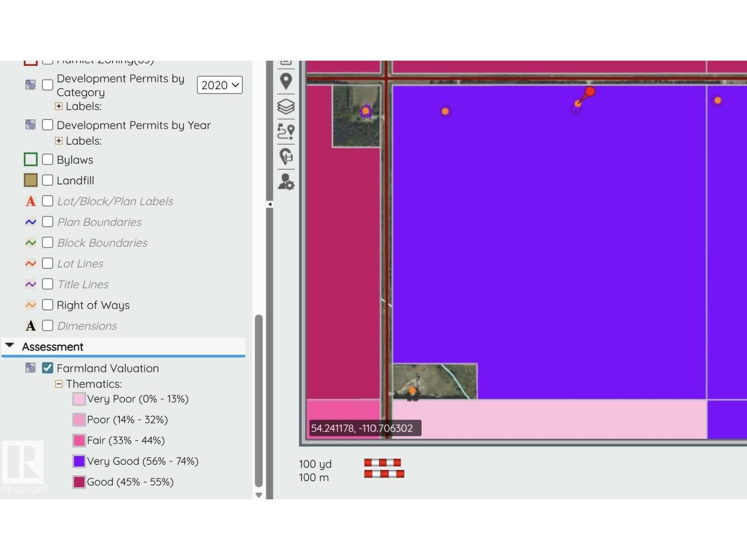Click the location pin tool icon

286,81
